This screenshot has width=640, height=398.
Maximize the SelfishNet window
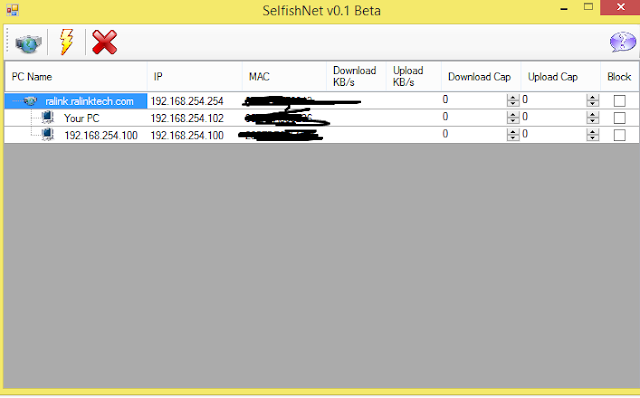[x=588, y=7]
